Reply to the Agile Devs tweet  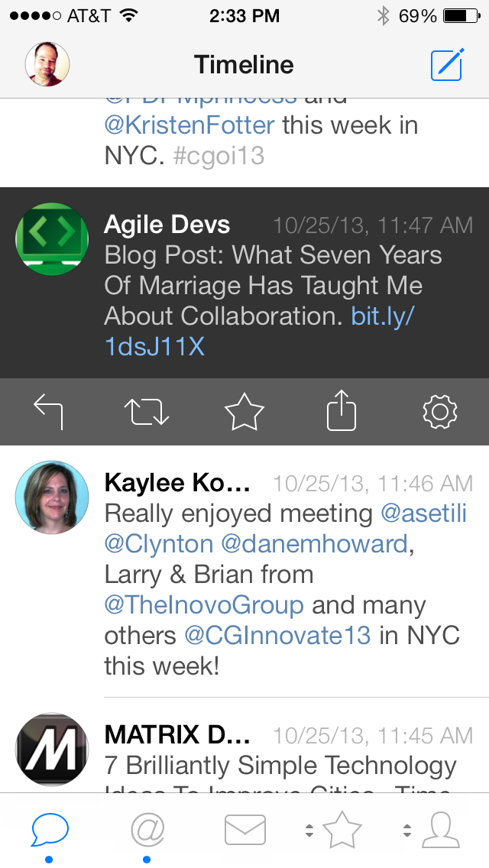(49, 413)
